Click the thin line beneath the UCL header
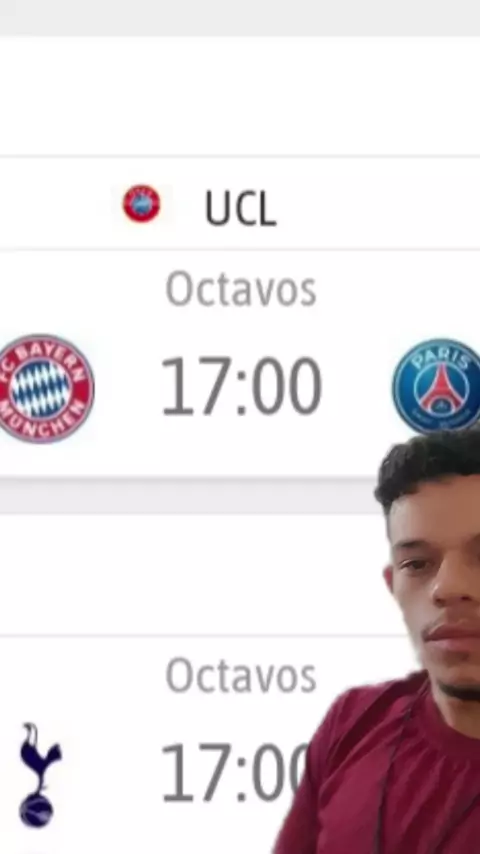 (x=240, y=249)
